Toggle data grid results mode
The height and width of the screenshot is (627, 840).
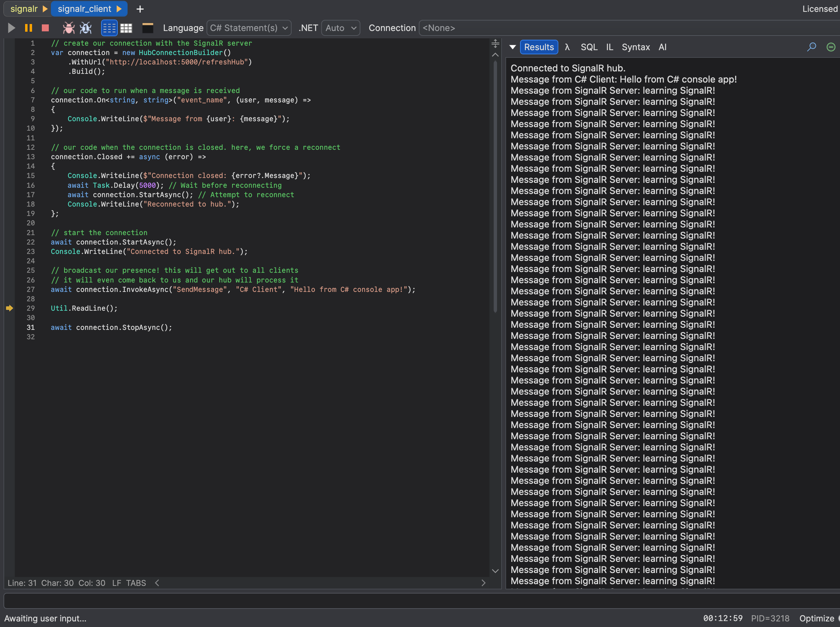point(127,28)
